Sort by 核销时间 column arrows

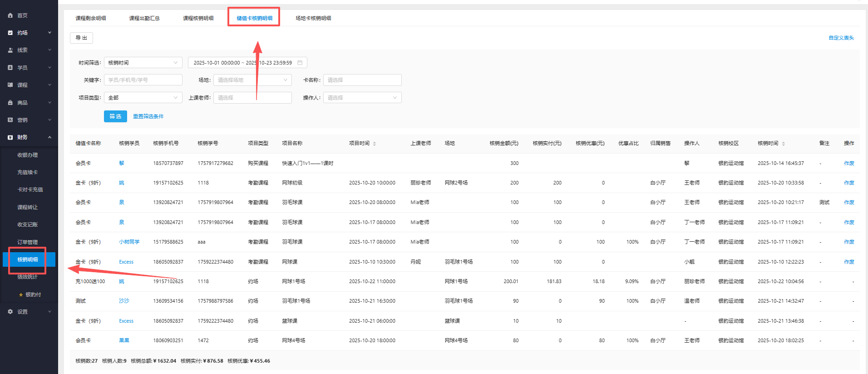tap(784, 144)
